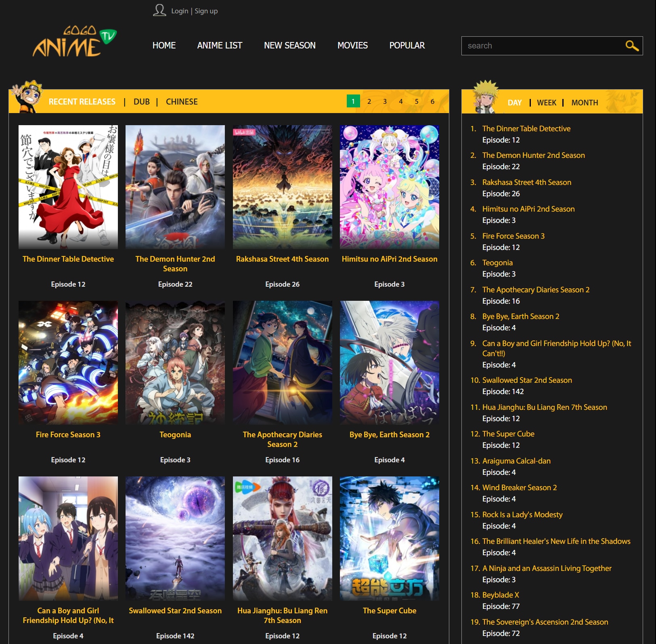
Task: Click the Naruto mascot beside Recent Releases
Action: (27, 96)
